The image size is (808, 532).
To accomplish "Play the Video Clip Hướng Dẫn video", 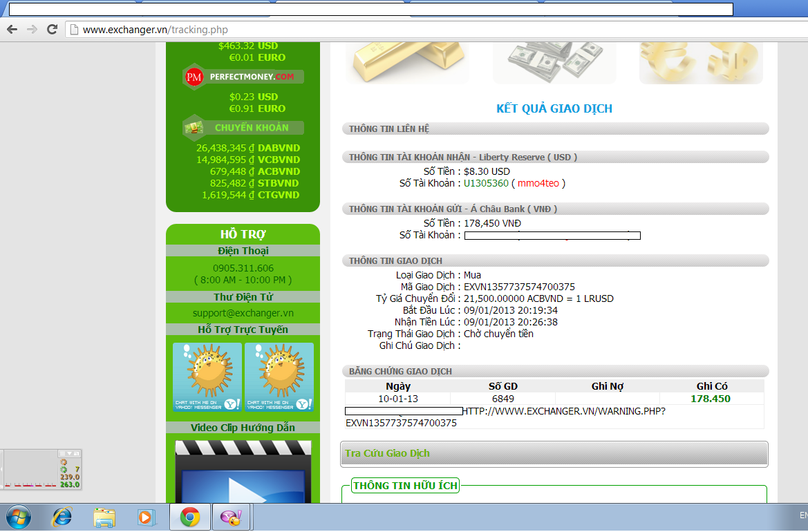I will point(243,472).
